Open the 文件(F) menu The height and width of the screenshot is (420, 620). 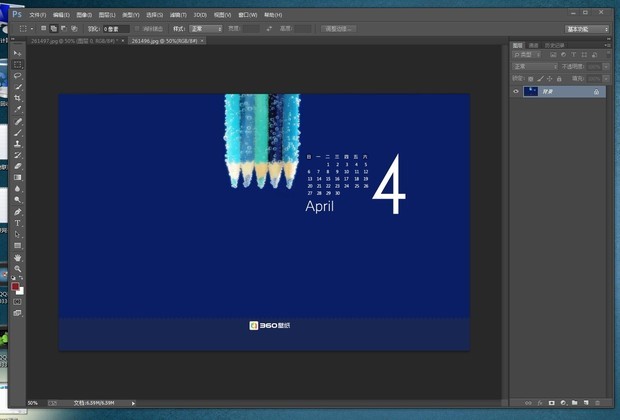(x=38, y=15)
